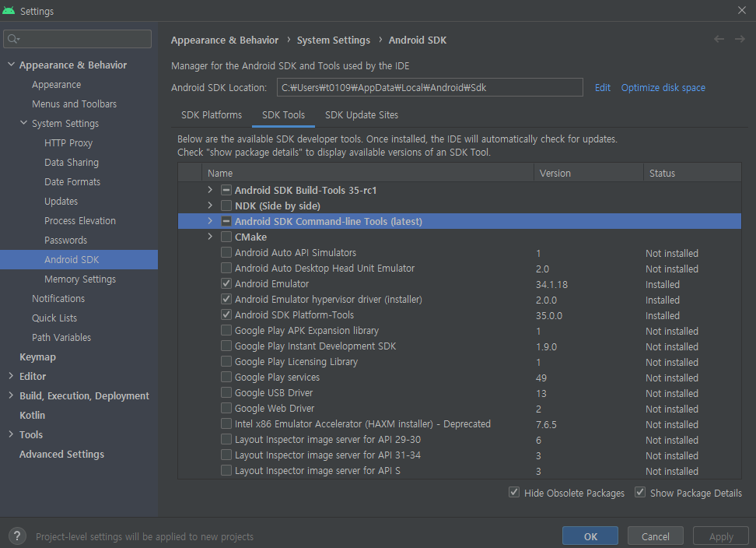Image resolution: width=756 pixels, height=548 pixels.
Task: Toggle Android SDK Command-line Tools checkbox
Action: tap(226, 221)
